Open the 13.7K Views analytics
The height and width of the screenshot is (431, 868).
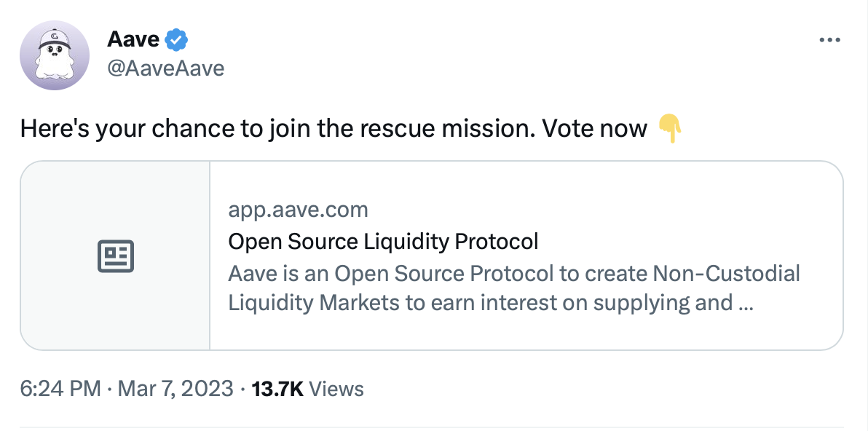(308, 389)
